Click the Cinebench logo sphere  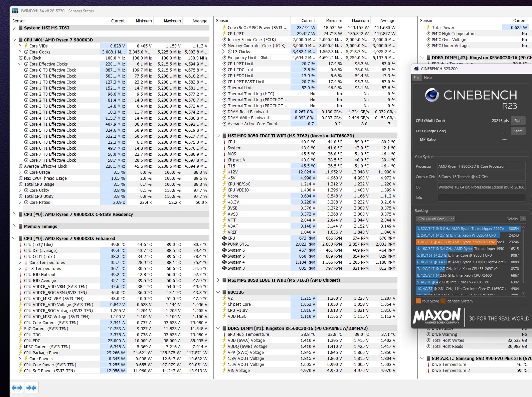432,95
